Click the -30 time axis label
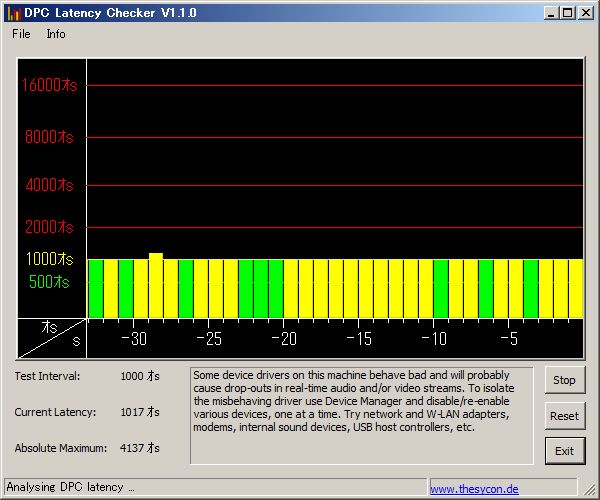600x500 pixels. [134, 339]
